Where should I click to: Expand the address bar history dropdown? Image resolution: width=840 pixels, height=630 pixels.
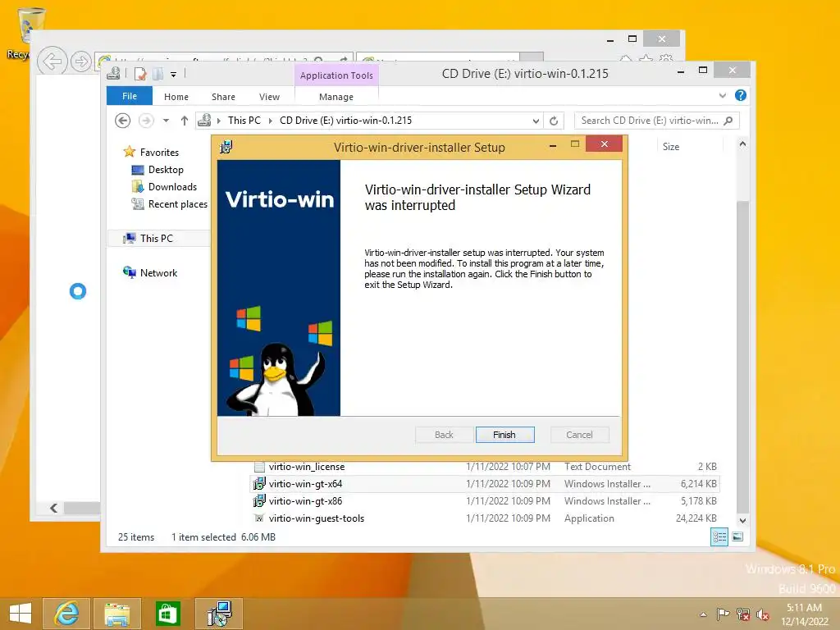[x=536, y=121]
